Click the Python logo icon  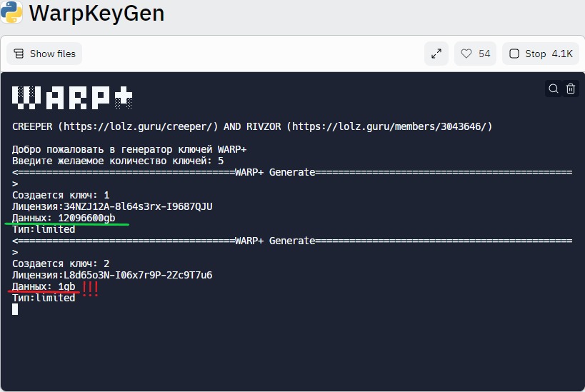click(11, 12)
